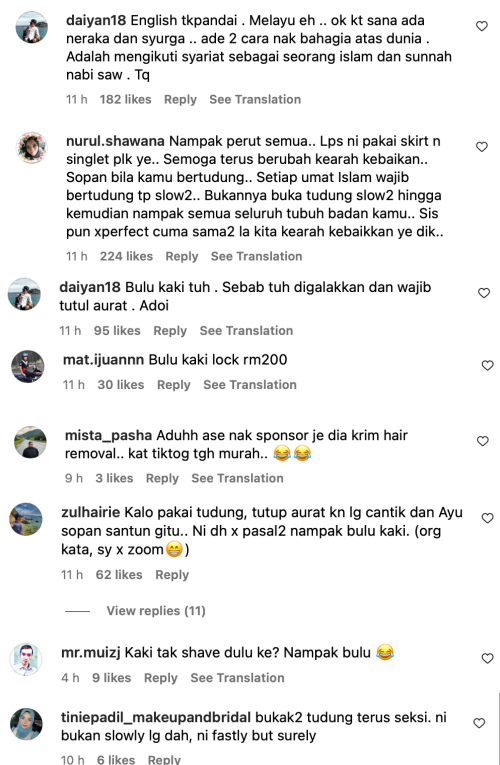The height and width of the screenshot is (765, 500).
Task: See Translation for mat.ijuannn's comment
Action: point(250,384)
